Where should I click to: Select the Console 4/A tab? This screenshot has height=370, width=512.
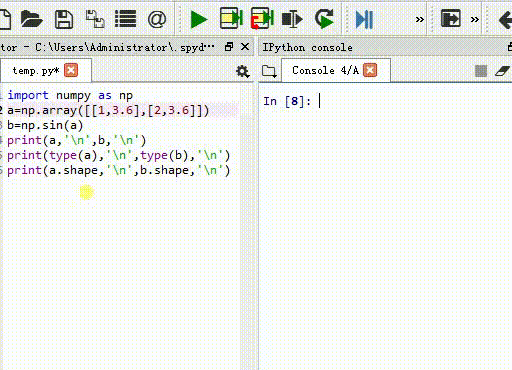325,70
